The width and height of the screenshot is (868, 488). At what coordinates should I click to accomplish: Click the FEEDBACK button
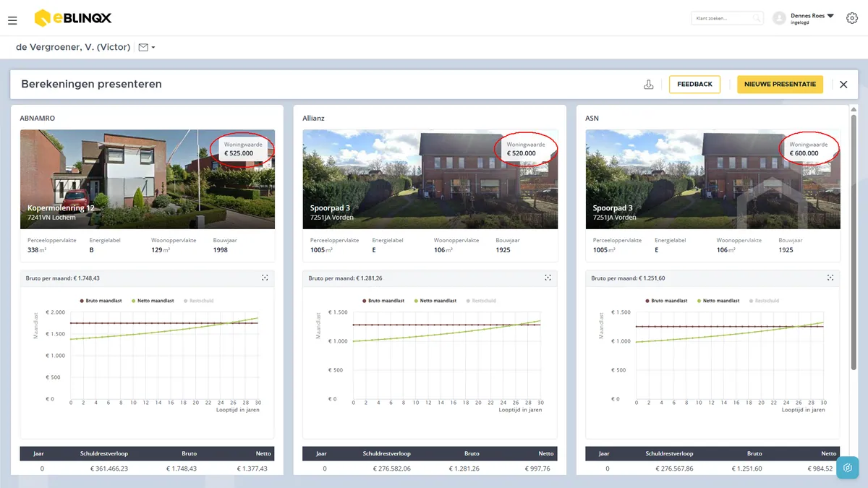(x=694, y=85)
